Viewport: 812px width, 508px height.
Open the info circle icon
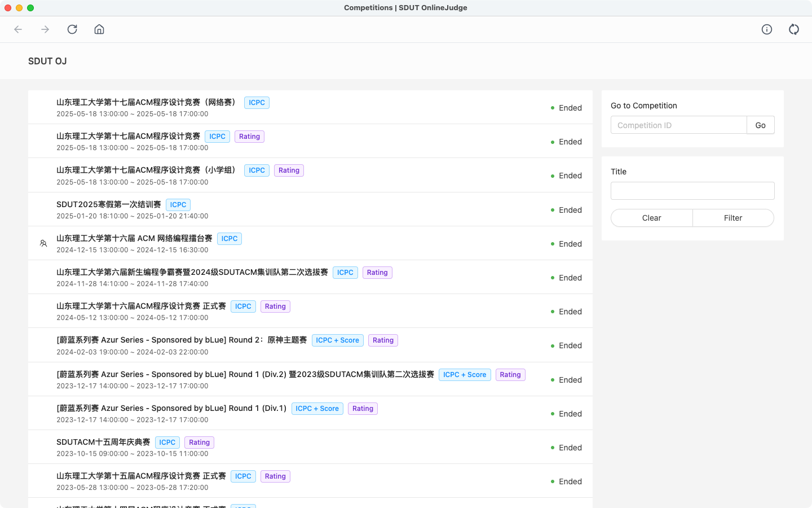[767, 29]
